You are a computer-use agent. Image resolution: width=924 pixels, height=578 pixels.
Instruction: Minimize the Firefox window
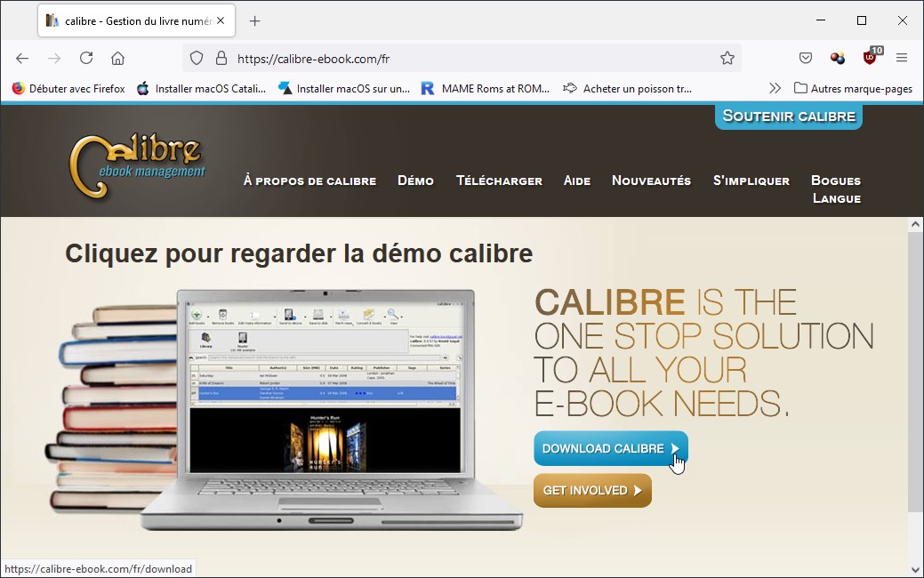pos(820,20)
